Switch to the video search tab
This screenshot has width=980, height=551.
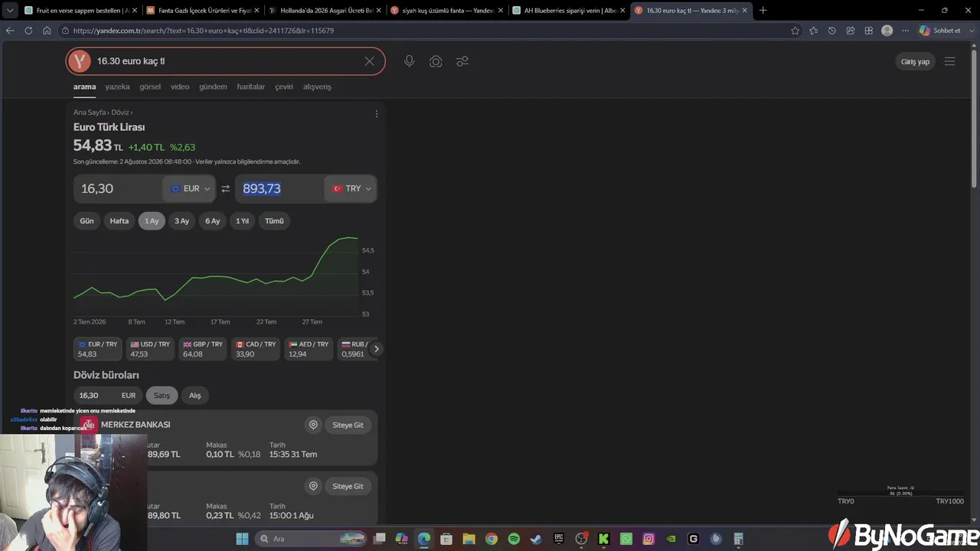point(180,86)
